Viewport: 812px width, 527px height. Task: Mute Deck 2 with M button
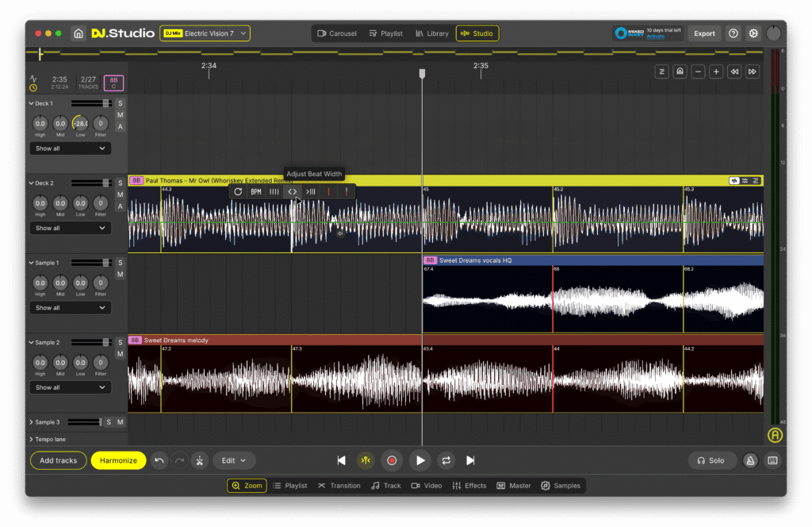121,194
